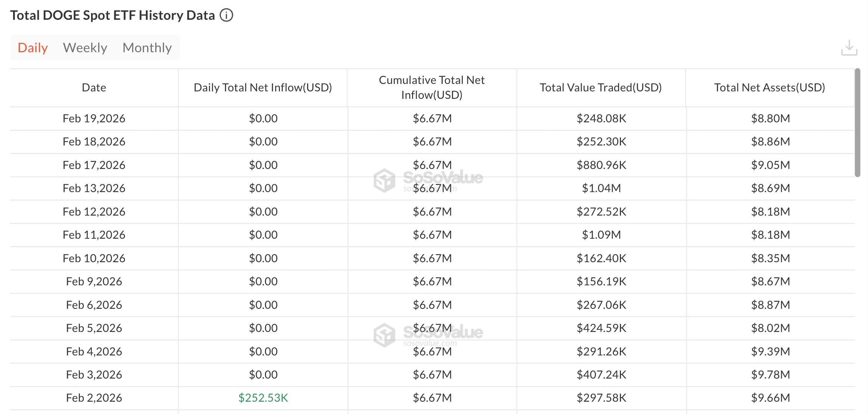Click the info icon beside the title
Viewport: 868px width, 414px height.
[x=226, y=15]
